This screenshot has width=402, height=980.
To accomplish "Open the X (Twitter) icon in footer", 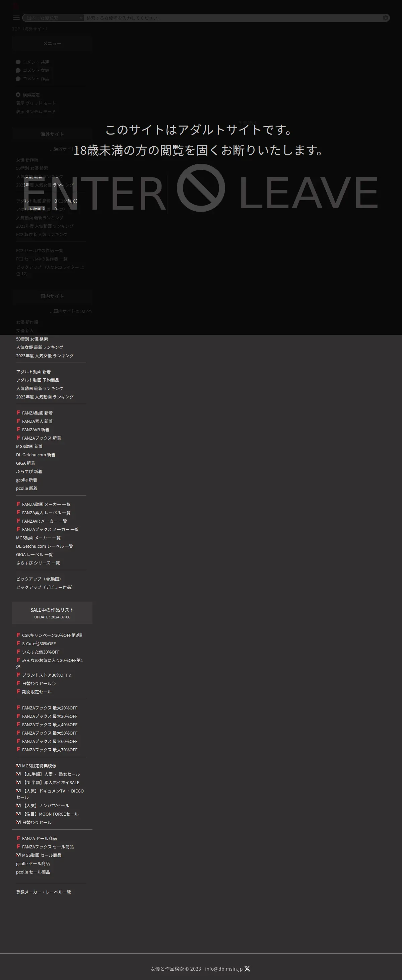I will click(x=247, y=968).
